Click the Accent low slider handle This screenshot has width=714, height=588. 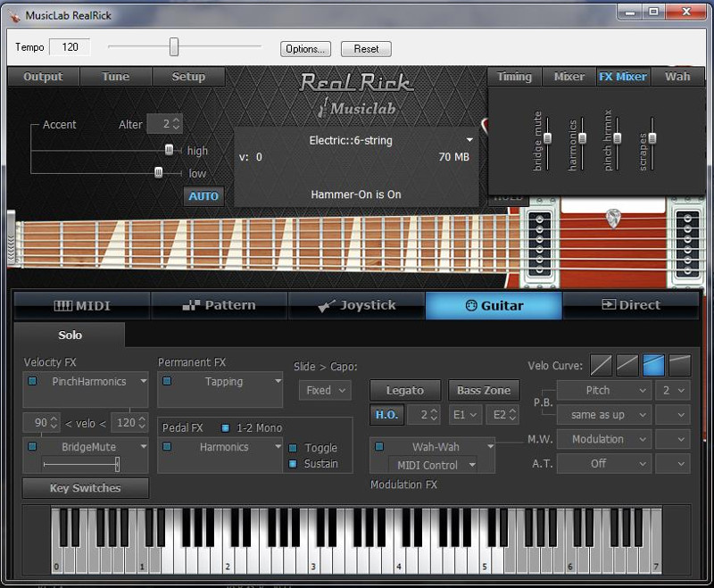[x=159, y=172]
